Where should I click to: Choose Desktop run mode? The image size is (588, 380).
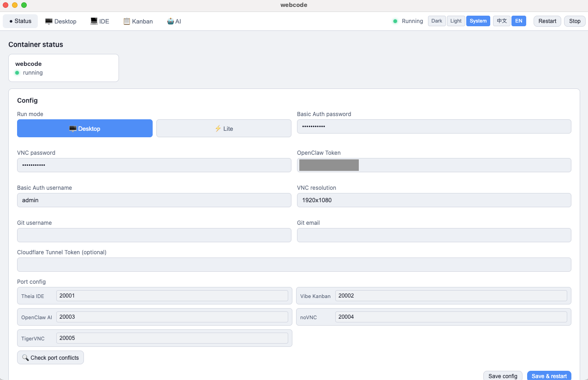(x=85, y=129)
